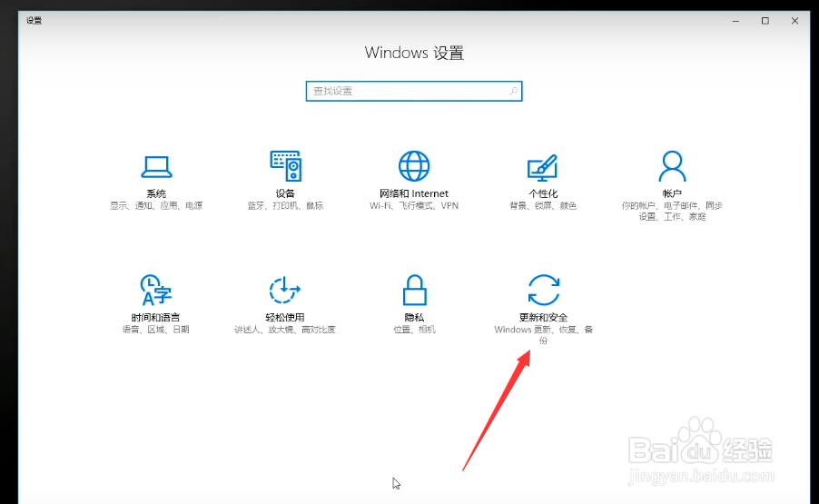This screenshot has width=819, height=504.
Task: Open the 个性化 paintbrush icon
Action: pos(543,167)
